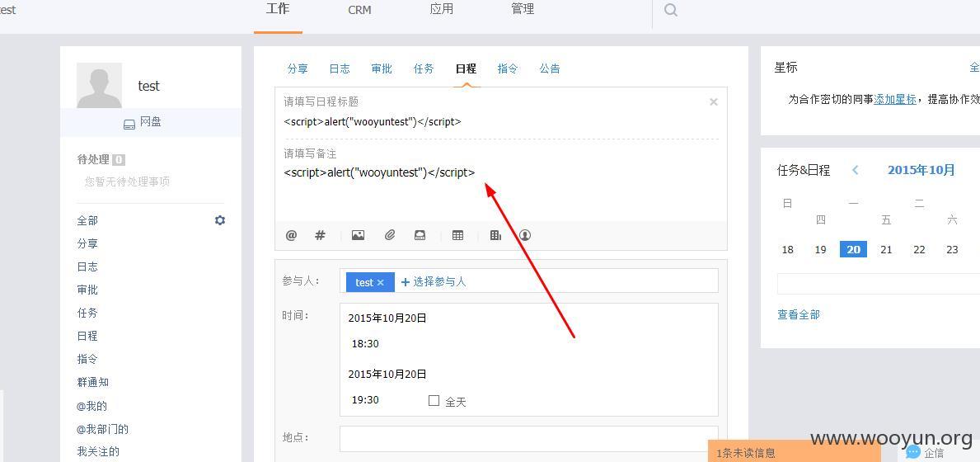Screen dimensions: 980x462
Task: Insert an image using the picture icon
Action: pyautogui.click(x=359, y=235)
